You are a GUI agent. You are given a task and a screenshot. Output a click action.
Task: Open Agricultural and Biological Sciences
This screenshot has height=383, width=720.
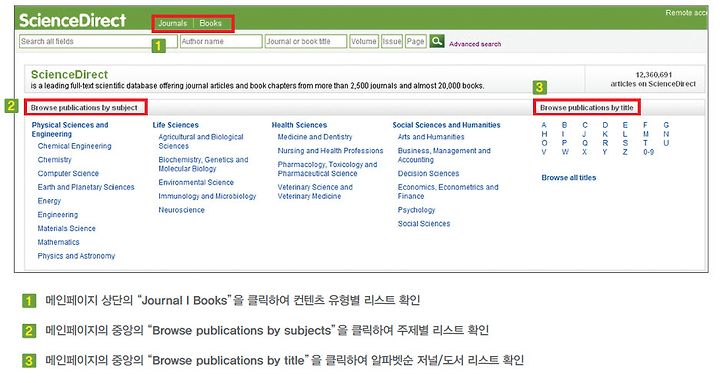[x=201, y=141]
